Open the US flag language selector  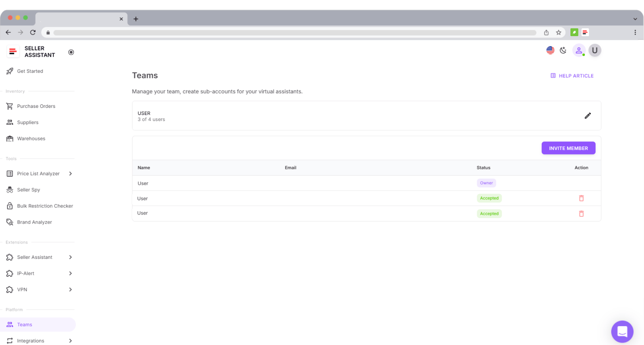[550, 50]
